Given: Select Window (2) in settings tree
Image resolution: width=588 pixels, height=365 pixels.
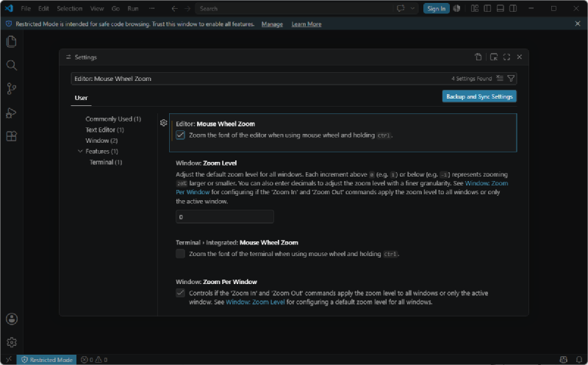Looking at the screenshot, I should pyautogui.click(x=101, y=141).
